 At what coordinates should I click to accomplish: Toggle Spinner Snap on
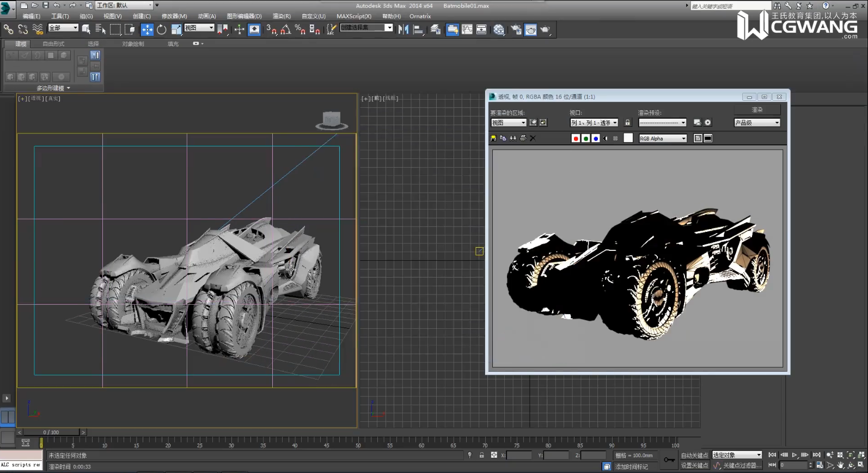coord(314,29)
